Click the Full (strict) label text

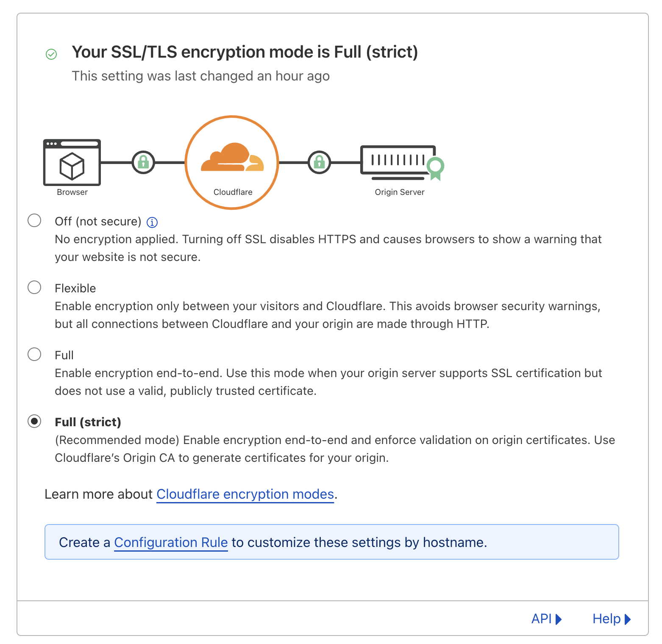pos(88,422)
